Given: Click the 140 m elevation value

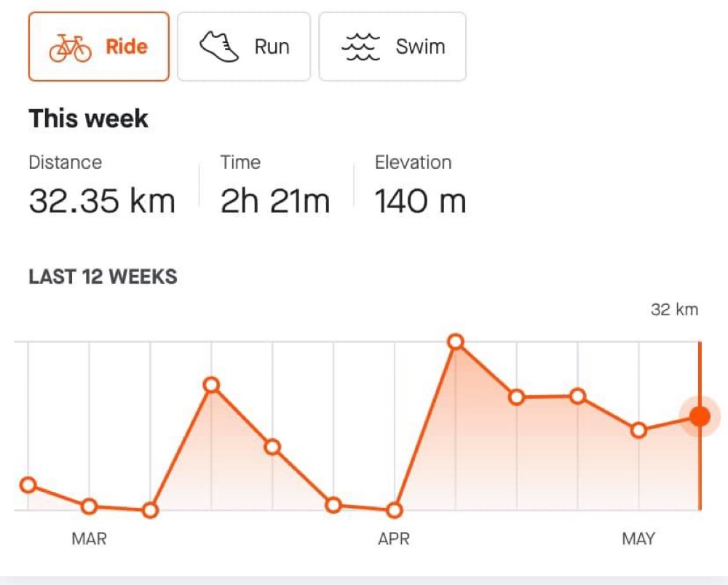Looking at the screenshot, I should (420, 201).
